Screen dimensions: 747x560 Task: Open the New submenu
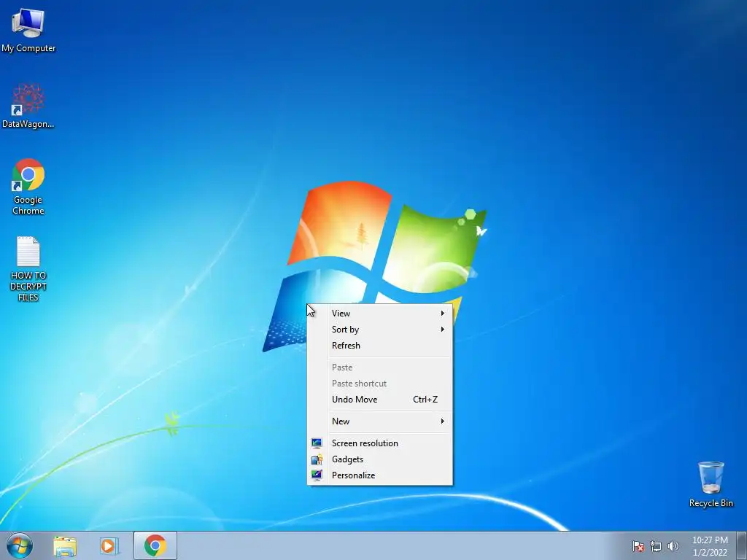pos(379,421)
